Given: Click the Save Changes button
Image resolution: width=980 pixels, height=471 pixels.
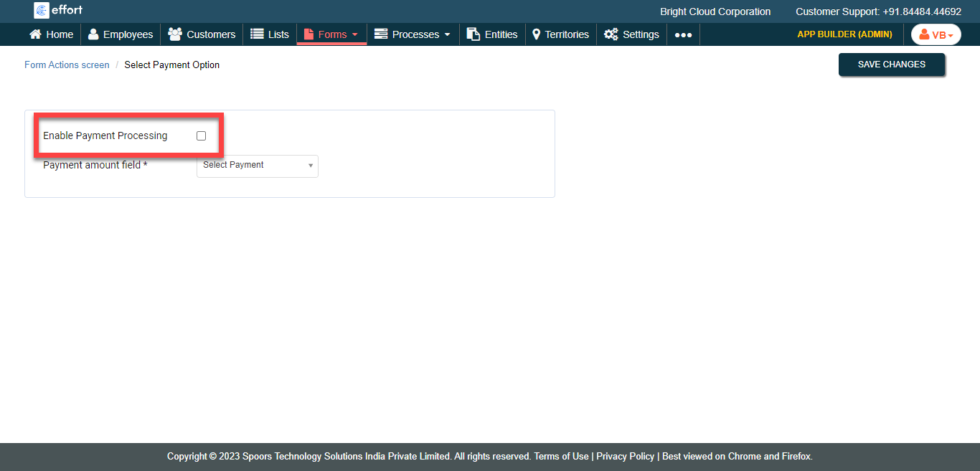Looking at the screenshot, I should [x=891, y=65].
